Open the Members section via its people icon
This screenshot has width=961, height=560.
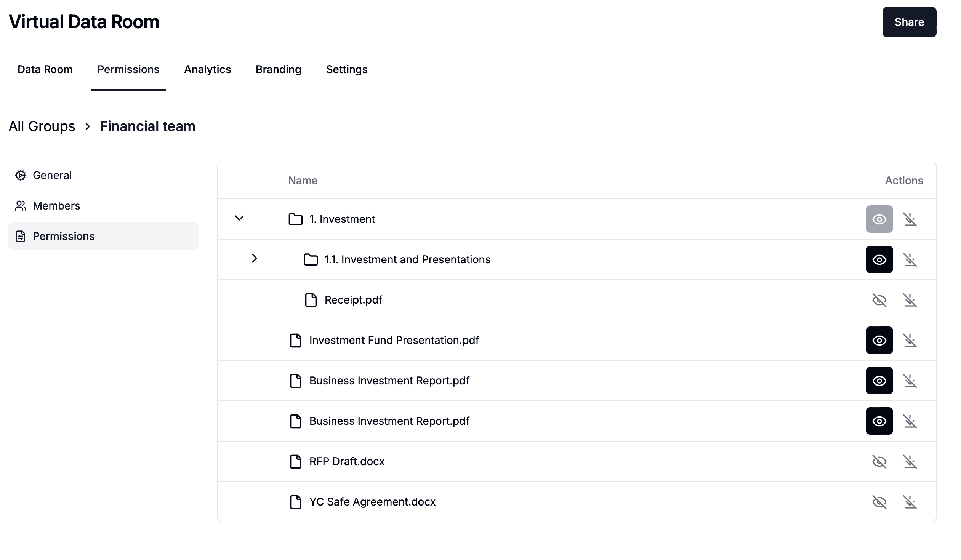point(21,205)
